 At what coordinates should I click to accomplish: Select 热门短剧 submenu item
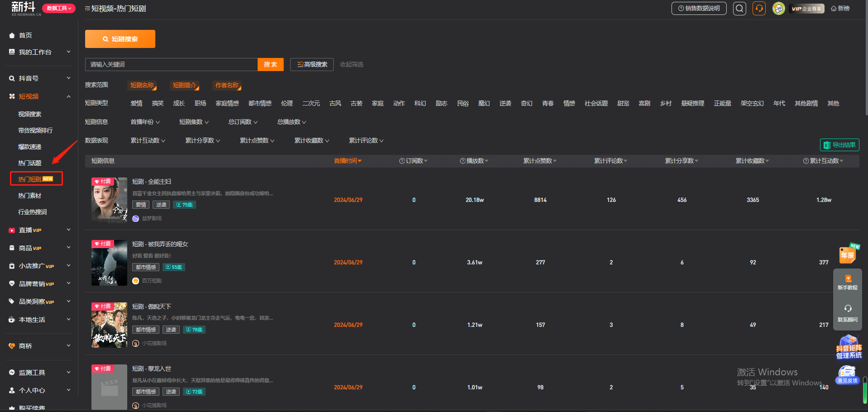[36, 179]
